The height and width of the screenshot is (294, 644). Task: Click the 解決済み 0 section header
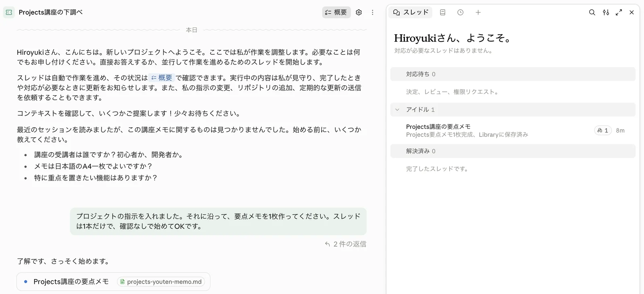point(513,151)
